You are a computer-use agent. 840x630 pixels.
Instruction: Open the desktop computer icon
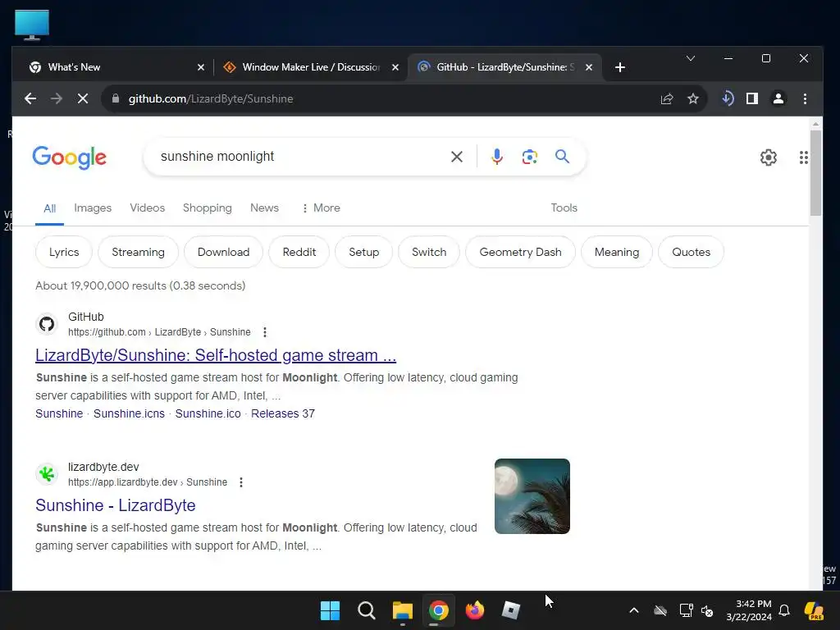[32, 25]
